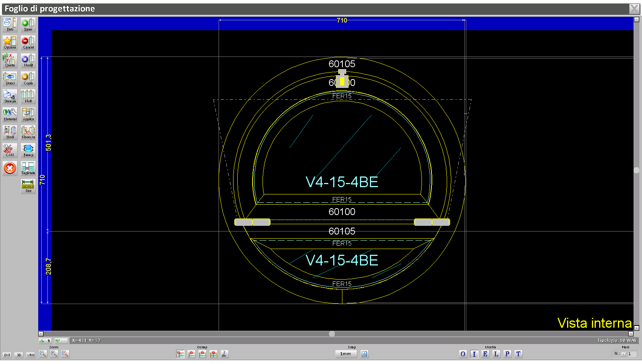Image resolution: width=642 pixels, height=364 pixels.
Task: Toggle the Mostra O button
Action: [463, 354]
